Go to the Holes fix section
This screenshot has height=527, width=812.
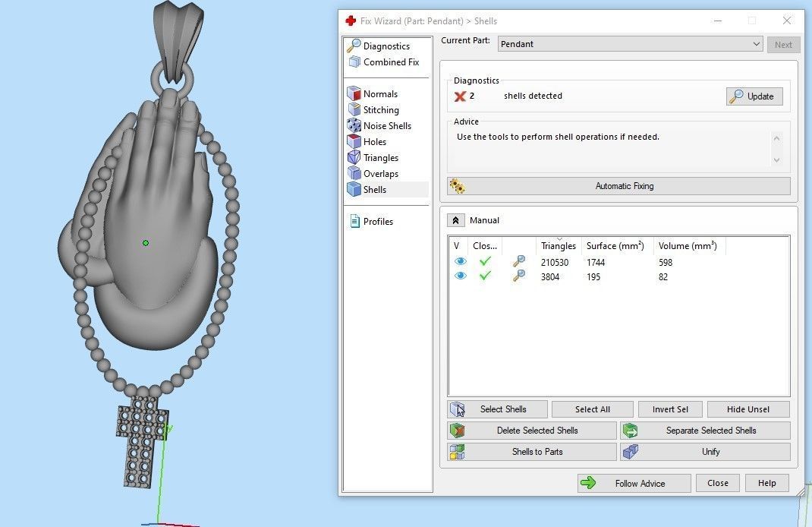[x=374, y=142]
